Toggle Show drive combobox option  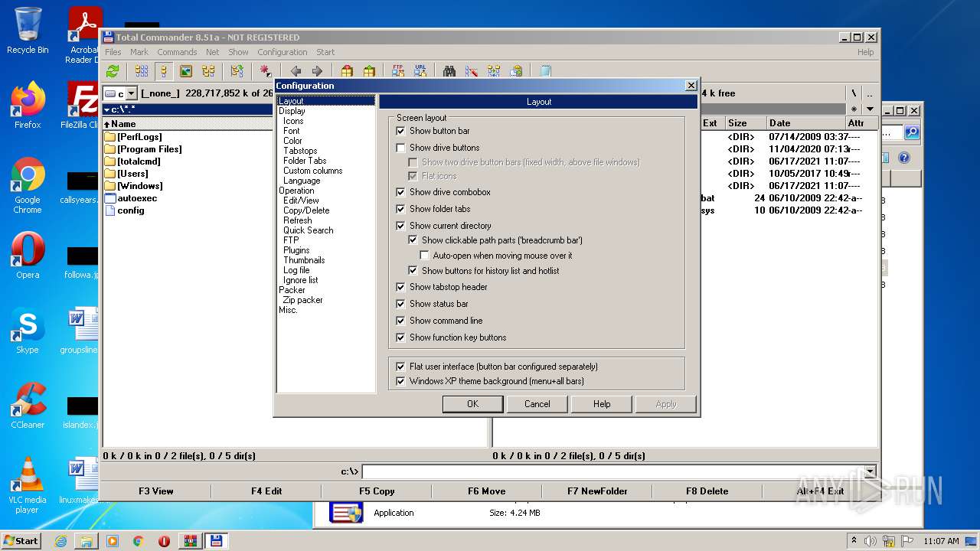coord(400,192)
